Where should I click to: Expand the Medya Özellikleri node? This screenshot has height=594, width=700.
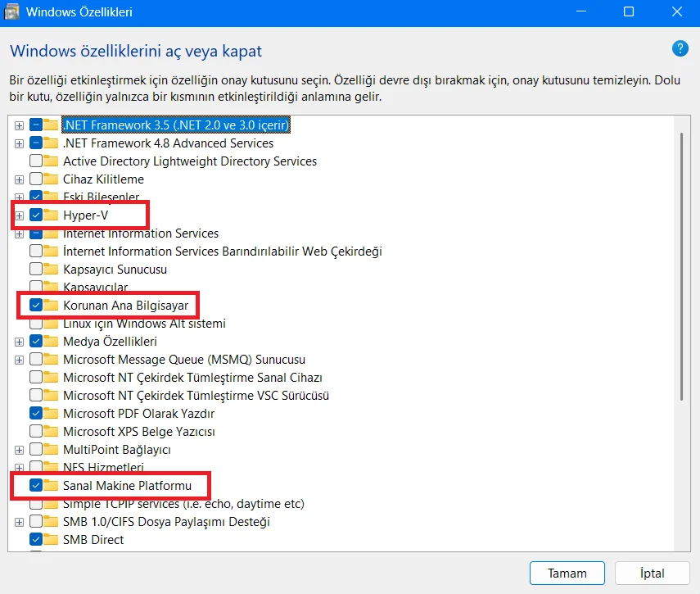19,342
